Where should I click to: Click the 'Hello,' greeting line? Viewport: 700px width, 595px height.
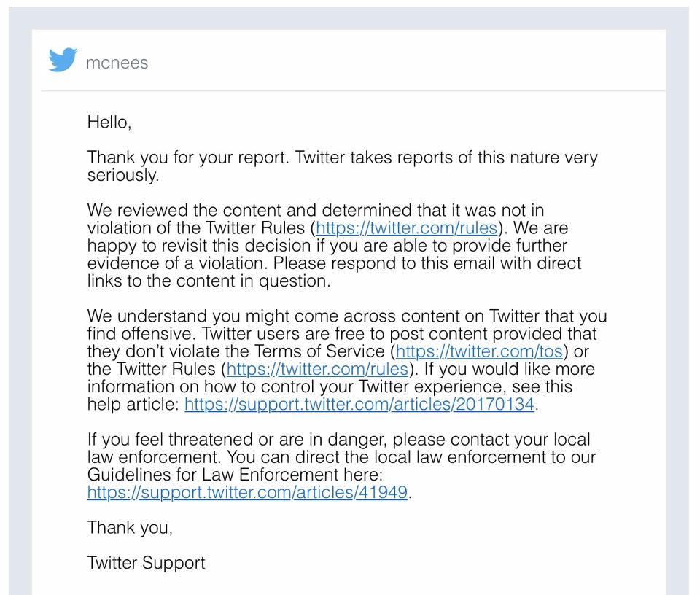click(109, 122)
